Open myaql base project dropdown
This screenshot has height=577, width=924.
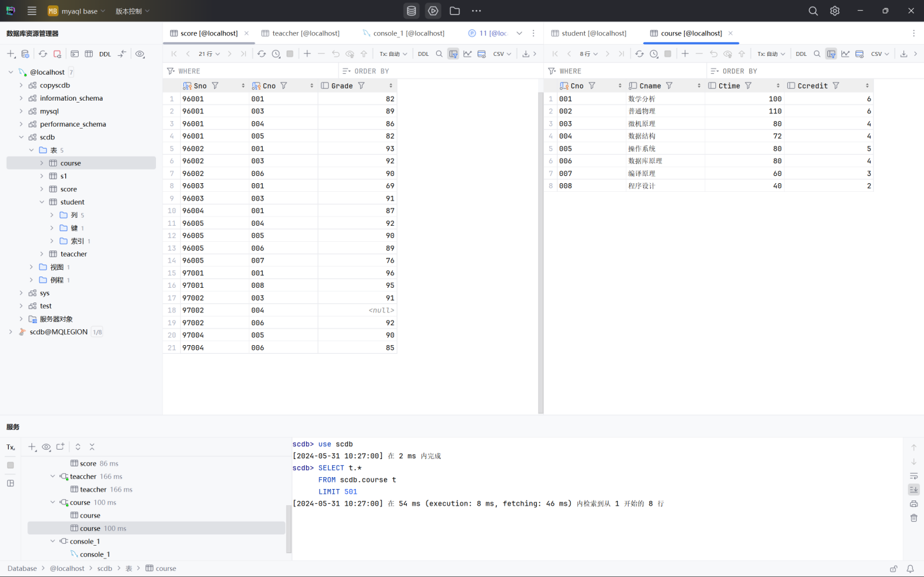point(77,11)
